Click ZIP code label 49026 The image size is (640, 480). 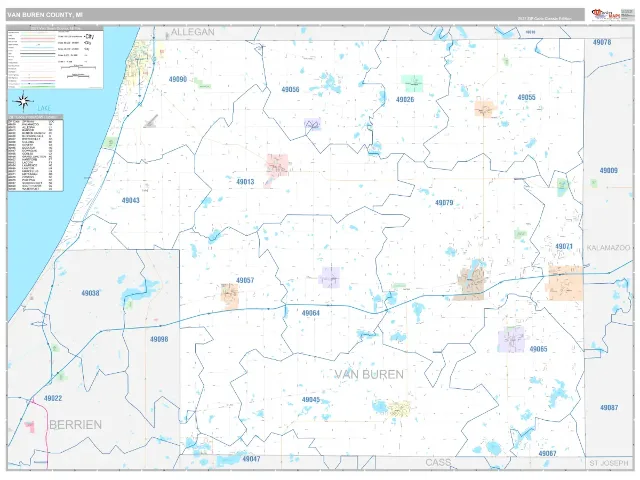[405, 100]
